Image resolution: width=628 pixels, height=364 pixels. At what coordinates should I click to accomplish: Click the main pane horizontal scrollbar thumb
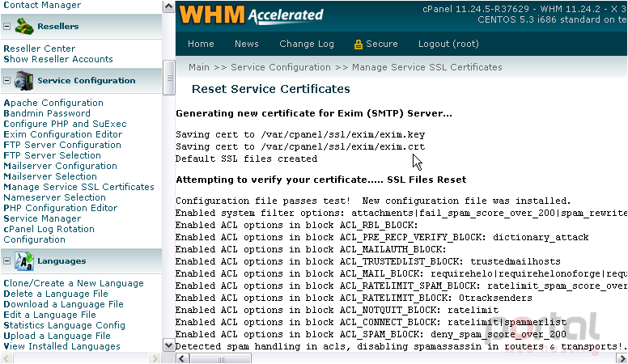(x=220, y=358)
